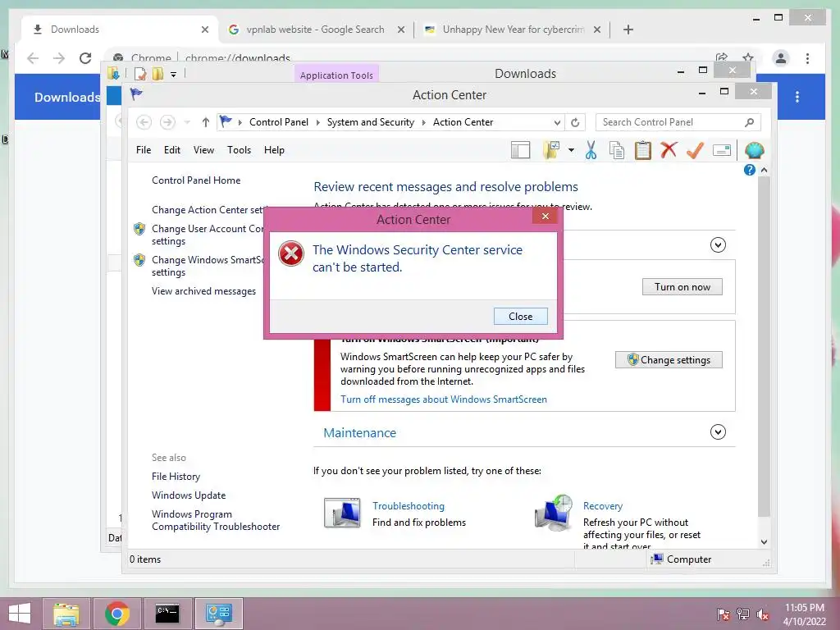Open Chrome three-dot menu
Viewport: 840px width, 630px height.
point(807,58)
